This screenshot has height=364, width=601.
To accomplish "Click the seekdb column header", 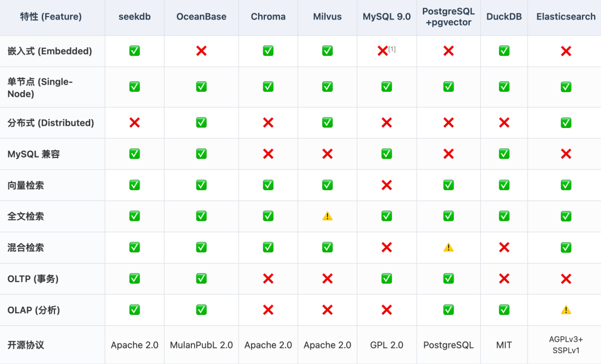I will [x=134, y=17].
